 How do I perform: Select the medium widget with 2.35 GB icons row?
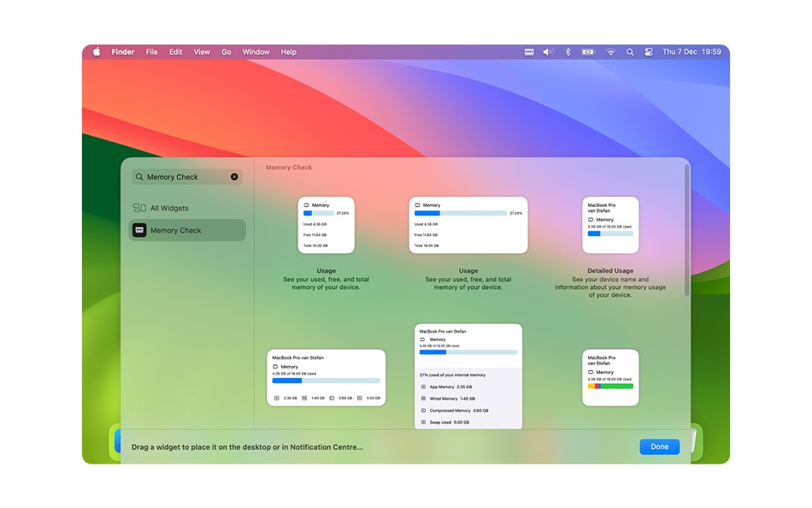[x=327, y=377]
